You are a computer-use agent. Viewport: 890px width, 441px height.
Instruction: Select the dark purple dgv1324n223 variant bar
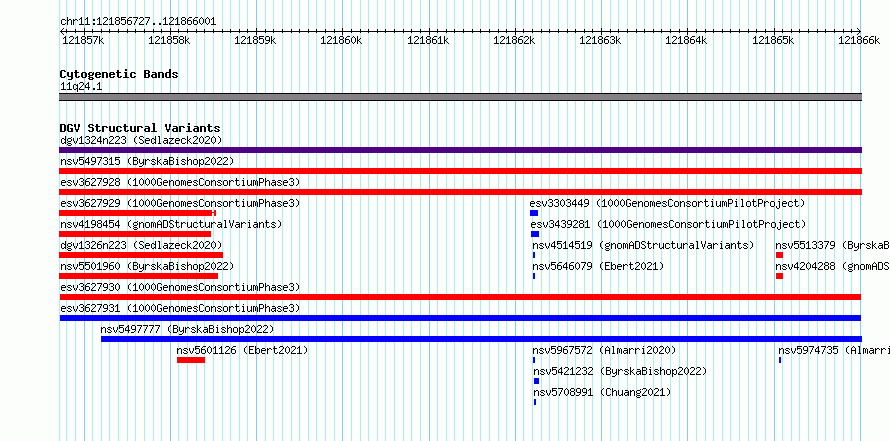[460, 150]
